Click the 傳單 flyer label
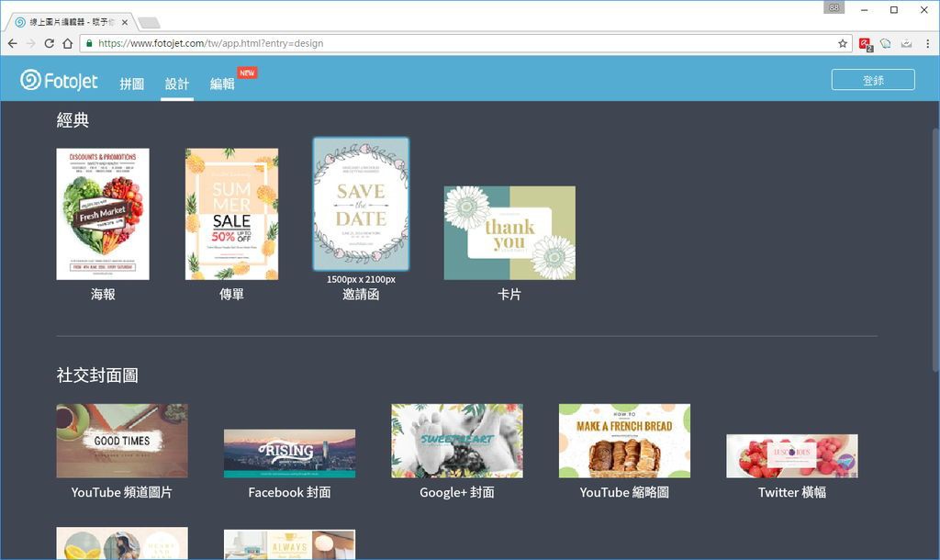This screenshot has width=940, height=560. click(231, 295)
